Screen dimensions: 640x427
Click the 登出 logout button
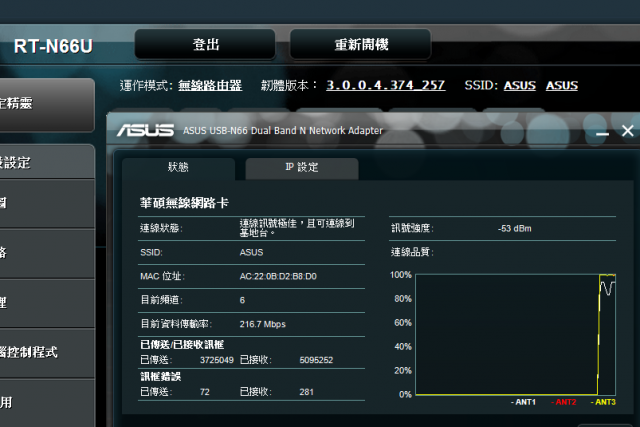click(x=205, y=44)
